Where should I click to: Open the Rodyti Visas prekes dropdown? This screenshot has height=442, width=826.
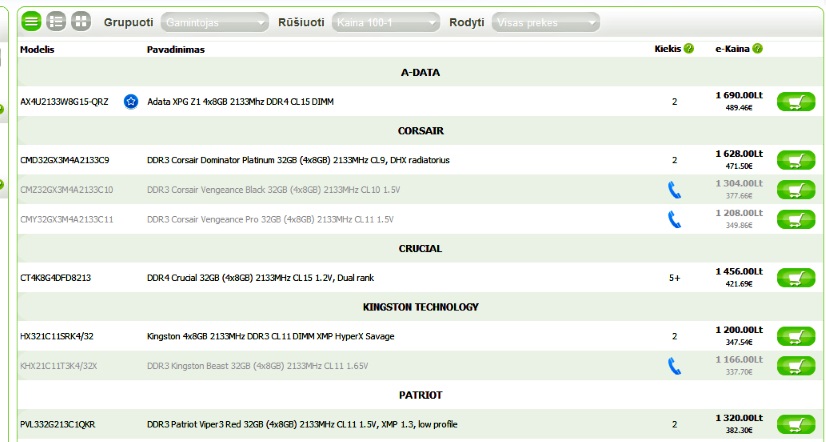pyautogui.click(x=546, y=22)
